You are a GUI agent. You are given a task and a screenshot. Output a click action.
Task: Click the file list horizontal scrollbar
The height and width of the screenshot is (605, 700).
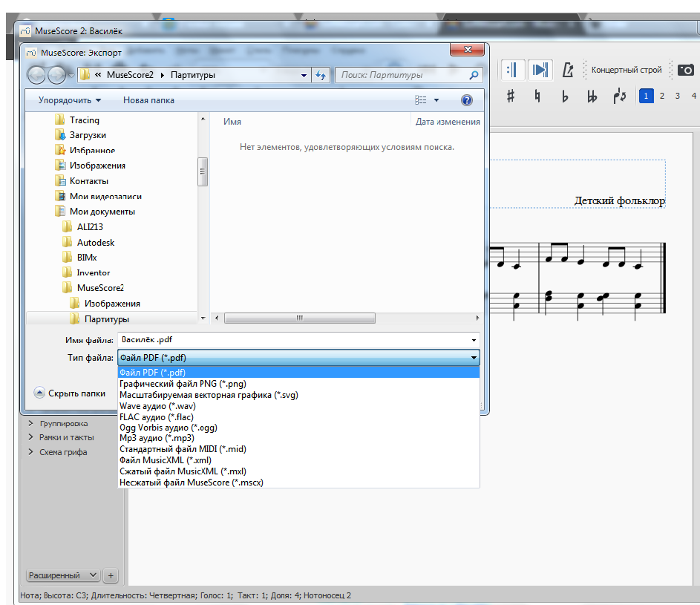pyautogui.click(x=300, y=318)
